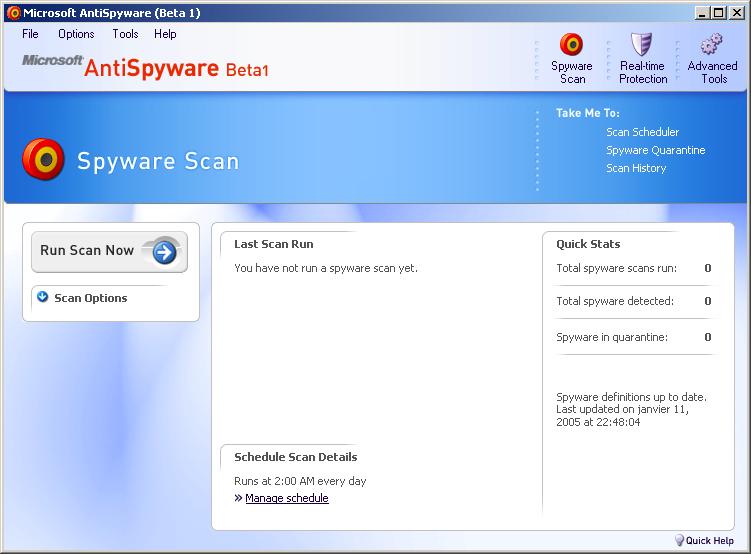Open the Real-time Protection shield icon
The image size is (751, 554).
[641, 45]
